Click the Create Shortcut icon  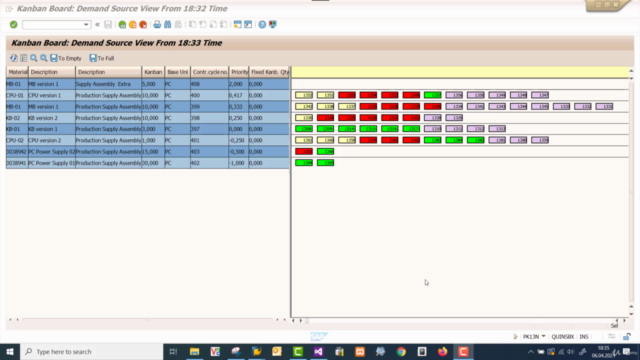pos(248,24)
